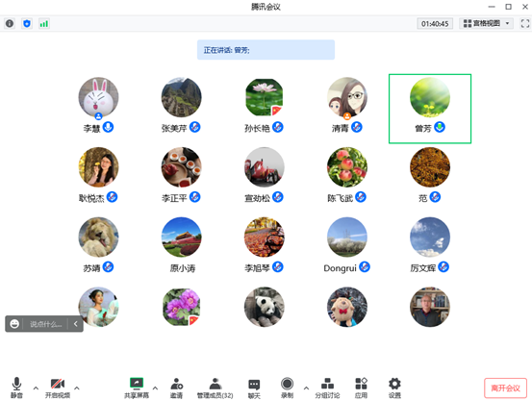Image resolution: width=532 pixels, height=401 pixels.
Task: Select 曾芳's green sprout avatar
Action: tap(430, 97)
